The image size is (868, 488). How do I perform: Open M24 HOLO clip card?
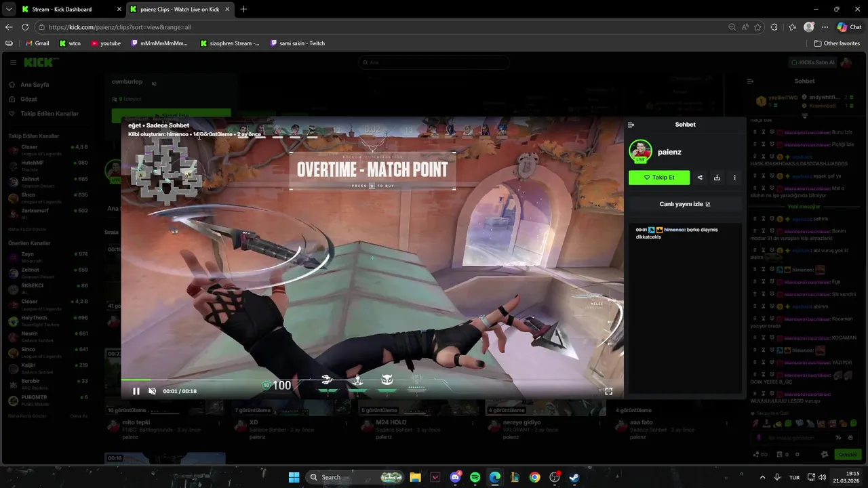pyautogui.click(x=417, y=420)
